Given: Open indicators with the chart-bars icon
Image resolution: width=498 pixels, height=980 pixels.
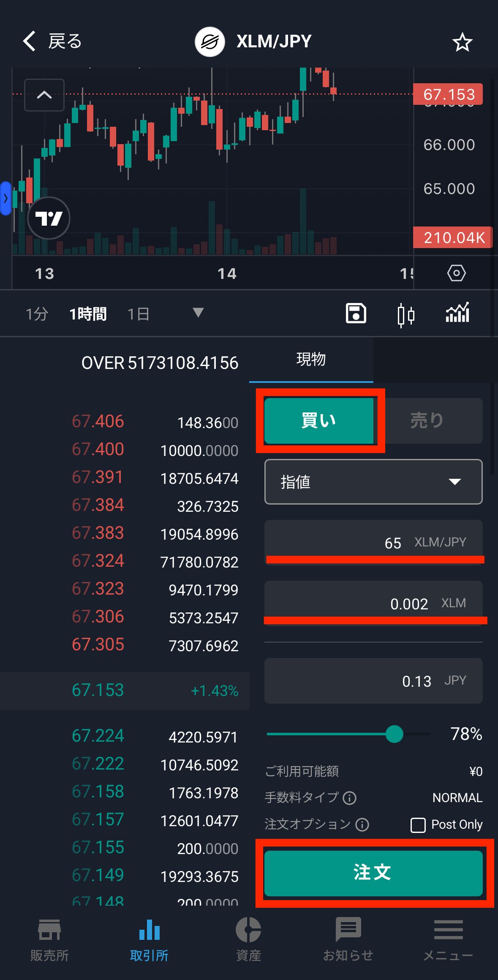Looking at the screenshot, I should (x=457, y=313).
